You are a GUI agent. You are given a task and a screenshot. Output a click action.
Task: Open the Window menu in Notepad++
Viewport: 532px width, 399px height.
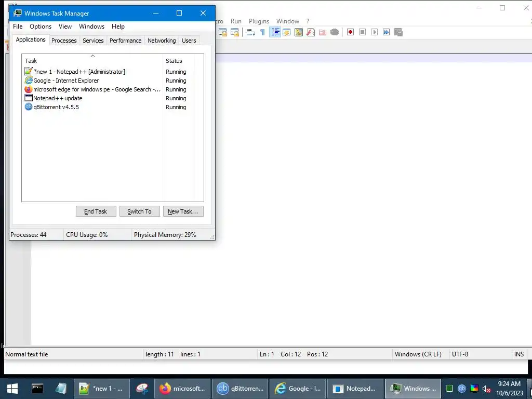coord(288,21)
